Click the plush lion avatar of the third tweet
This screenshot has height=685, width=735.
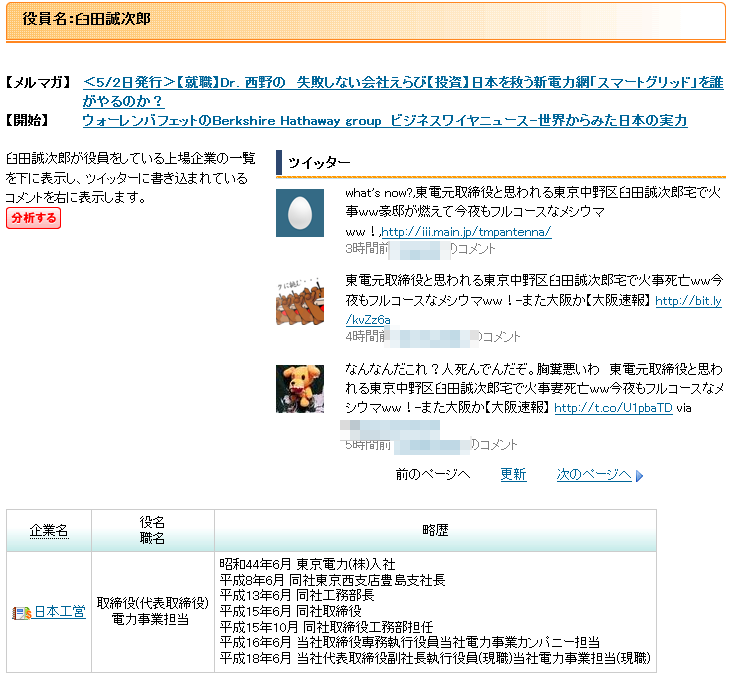[300, 389]
